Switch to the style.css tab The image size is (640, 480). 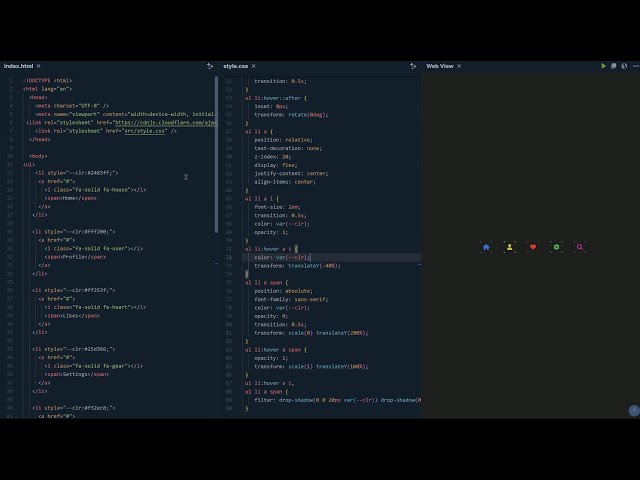click(x=236, y=66)
